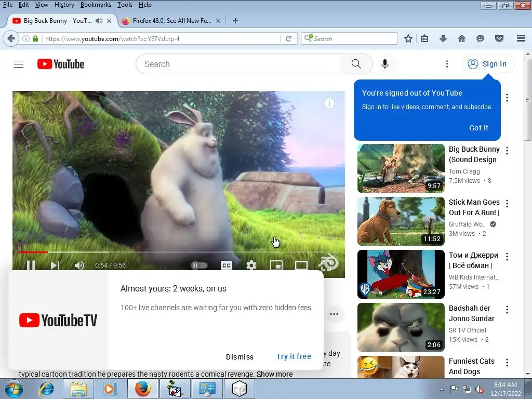The image size is (532, 399).
Task: Open options for Funniest Cats And Dogs
Action: (507, 363)
